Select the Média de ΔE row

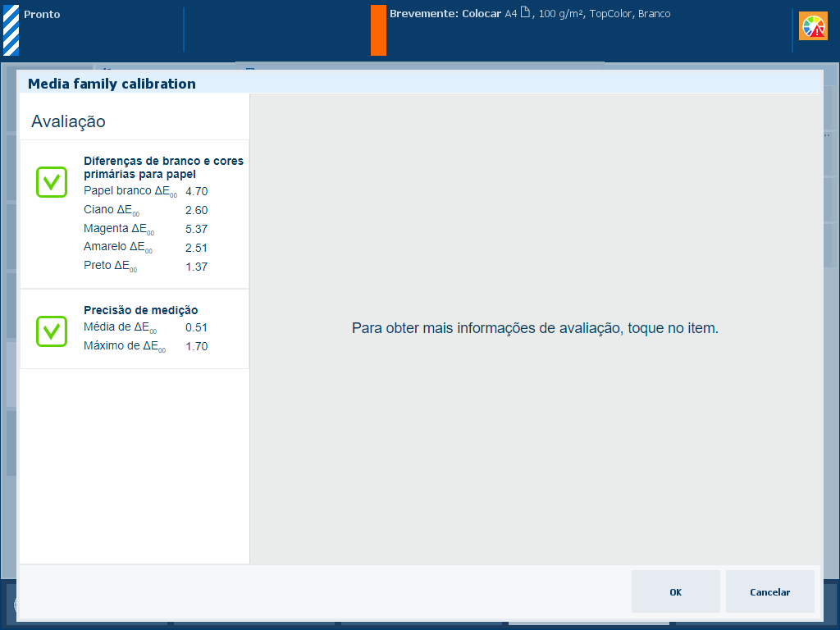pyautogui.click(x=145, y=327)
